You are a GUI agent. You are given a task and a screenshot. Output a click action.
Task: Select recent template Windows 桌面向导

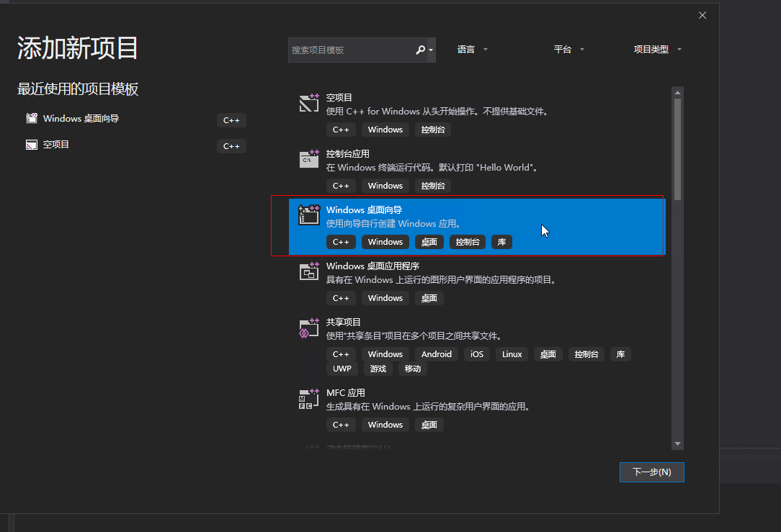pos(81,119)
